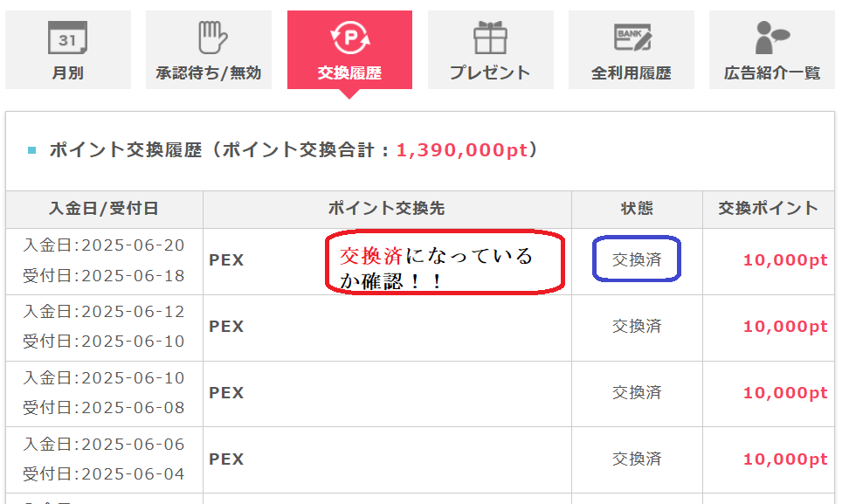Click the 状態 column header
The image size is (849, 504).
pos(637,209)
